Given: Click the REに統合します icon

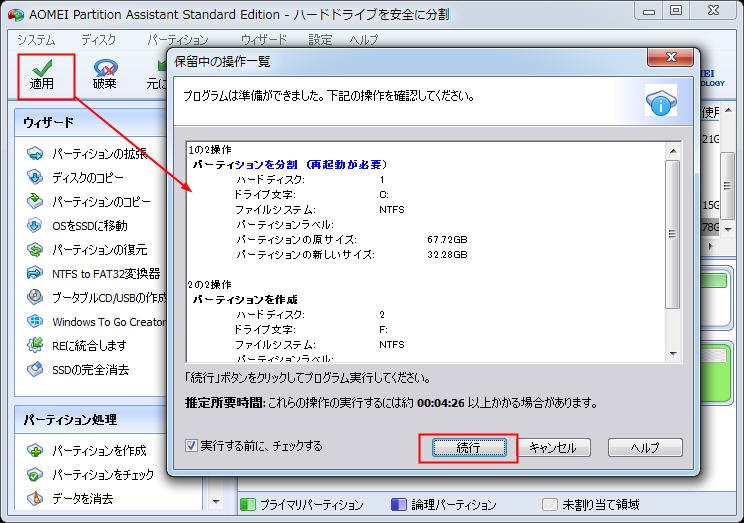Looking at the screenshot, I should (35, 345).
